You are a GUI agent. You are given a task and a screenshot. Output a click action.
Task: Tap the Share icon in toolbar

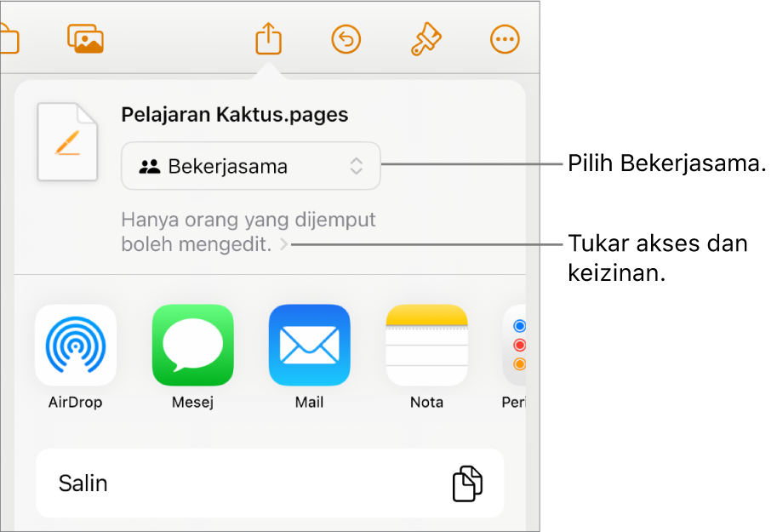pyautogui.click(x=269, y=38)
